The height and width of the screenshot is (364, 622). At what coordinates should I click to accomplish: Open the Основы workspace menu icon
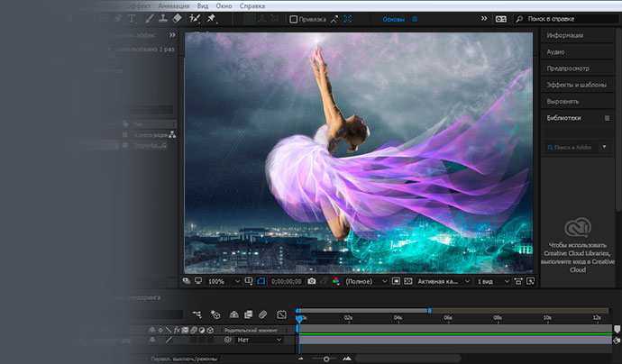click(x=415, y=19)
